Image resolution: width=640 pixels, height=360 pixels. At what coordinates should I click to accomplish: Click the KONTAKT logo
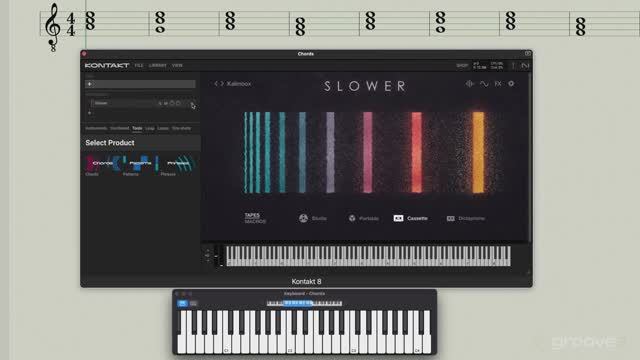tap(107, 65)
